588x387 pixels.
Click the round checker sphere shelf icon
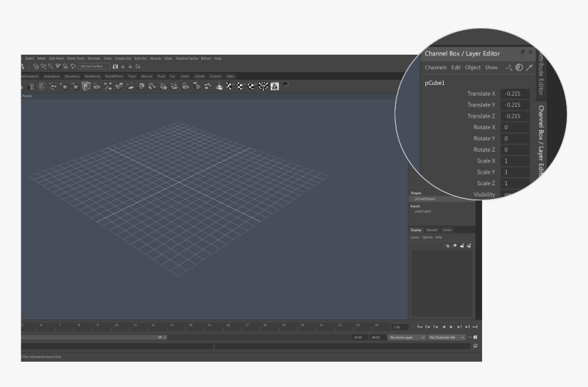[263, 87]
